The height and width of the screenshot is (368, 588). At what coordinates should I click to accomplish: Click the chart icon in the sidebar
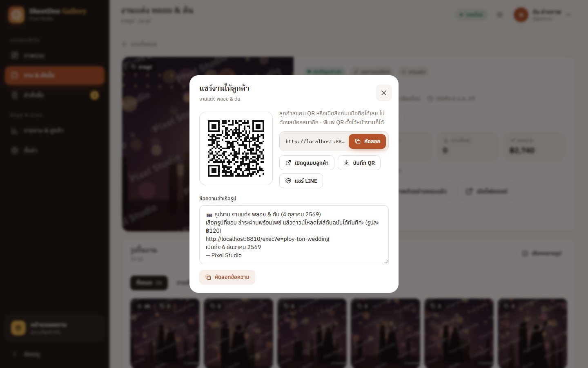click(15, 131)
